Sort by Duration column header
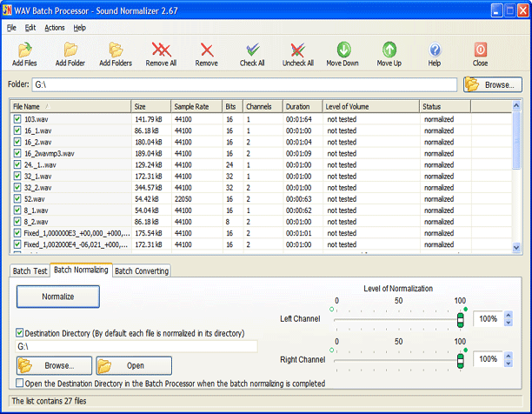Screen dimensions: 532x414 click(x=303, y=107)
